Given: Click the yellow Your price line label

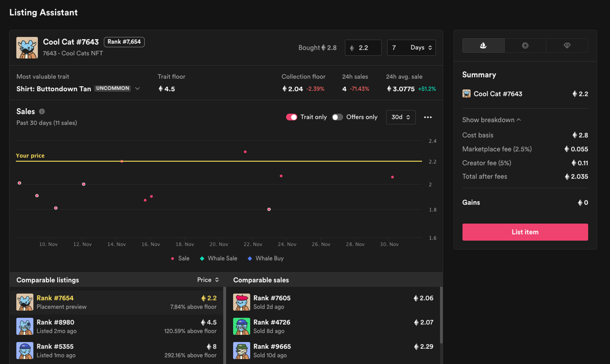Looking at the screenshot, I should pyautogui.click(x=30, y=155).
